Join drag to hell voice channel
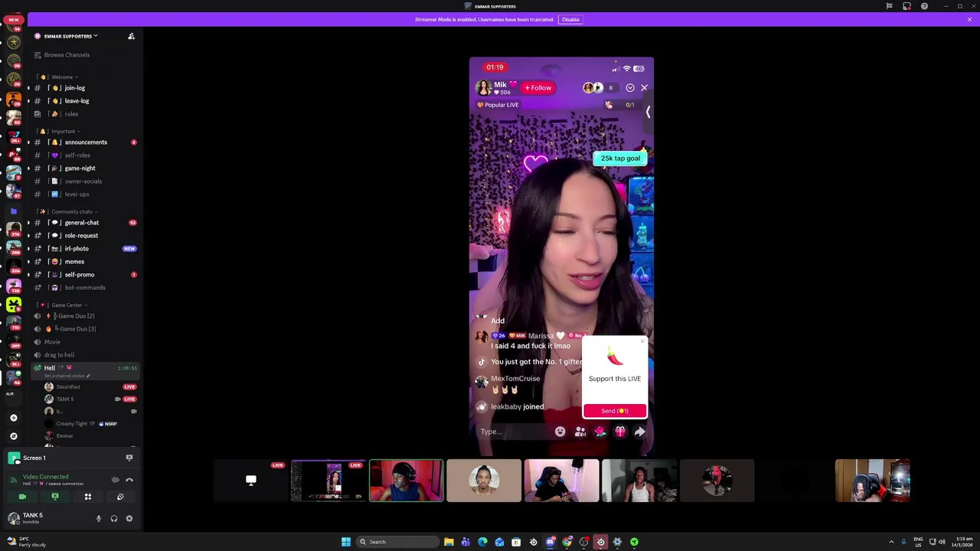Screen dimensions: 980x551 point(84,355)
